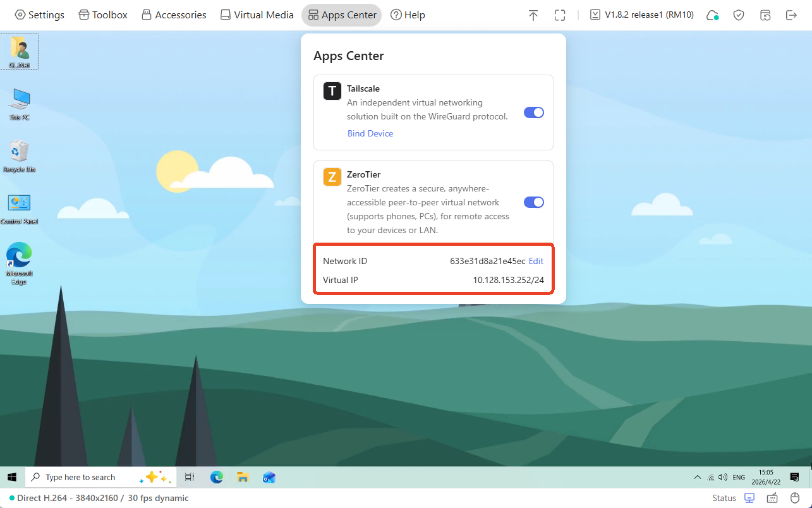Click the collapse toolbar up-arrow icon
Image resolution: width=812 pixels, height=508 pixels.
(x=533, y=15)
